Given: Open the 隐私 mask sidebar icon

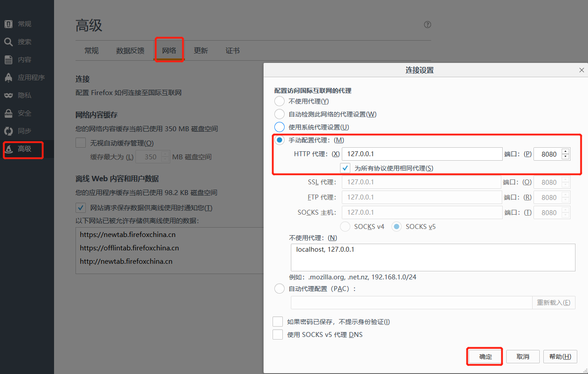Looking at the screenshot, I should click(x=8, y=96).
